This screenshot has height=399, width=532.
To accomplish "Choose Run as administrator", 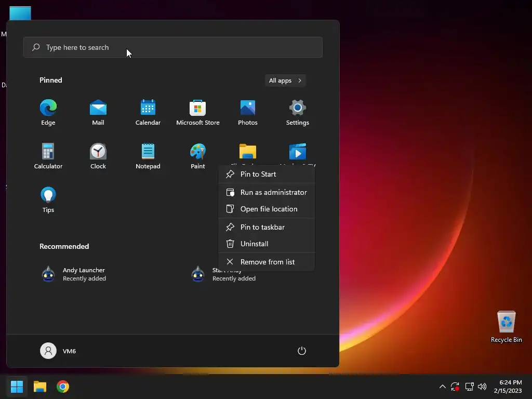I will point(267,192).
